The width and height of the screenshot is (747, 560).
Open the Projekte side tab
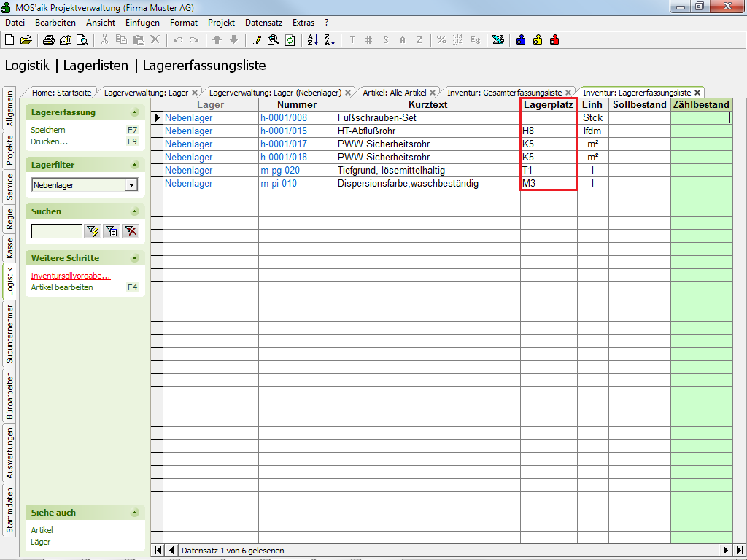point(9,150)
